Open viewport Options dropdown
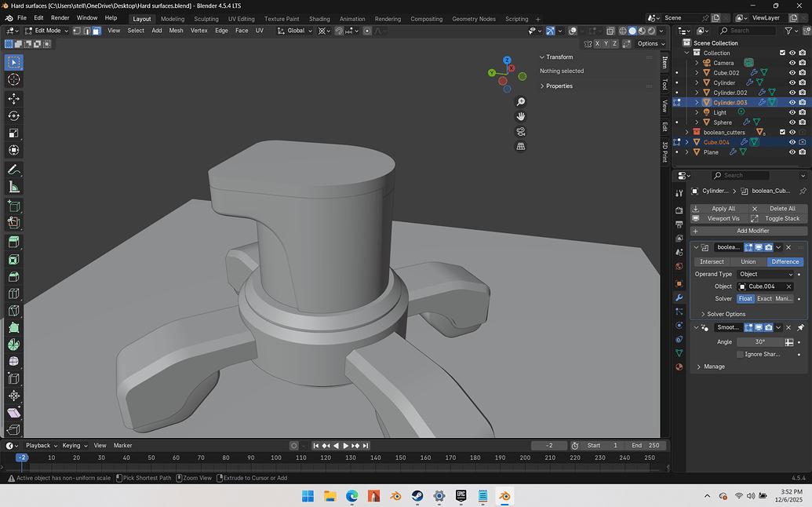 point(651,43)
